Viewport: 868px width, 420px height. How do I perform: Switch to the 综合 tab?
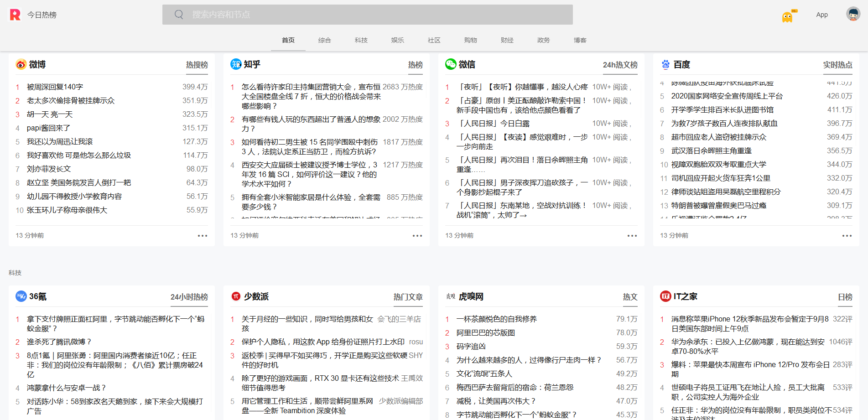click(x=325, y=40)
